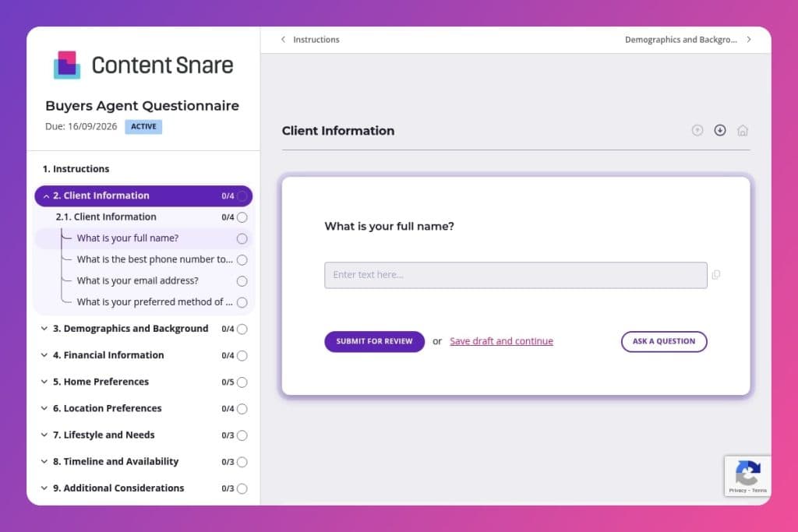Click the faded upload circle icon in the header
Image resolution: width=798 pixels, height=532 pixels.
pos(697,130)
